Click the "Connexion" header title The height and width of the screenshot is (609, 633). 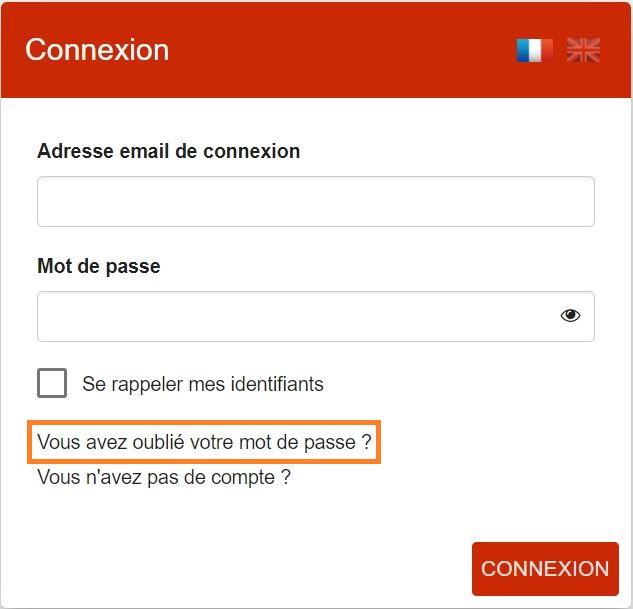[x=97, y=50]
